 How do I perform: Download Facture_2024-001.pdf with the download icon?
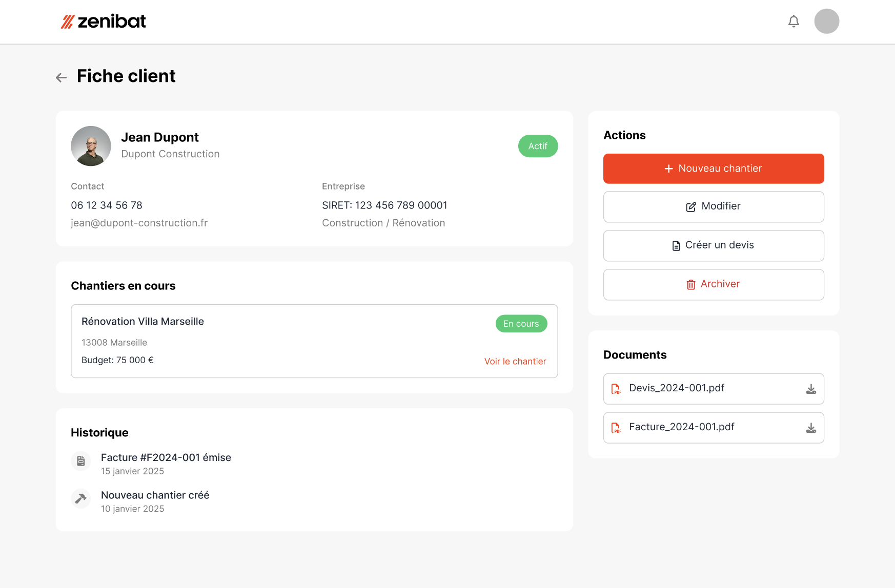coord(811,428)
